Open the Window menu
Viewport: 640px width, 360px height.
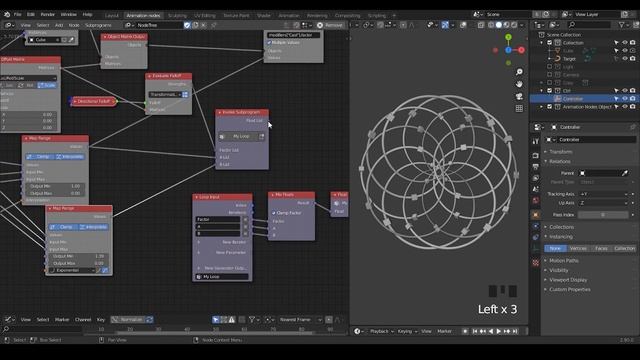[68, 14]
